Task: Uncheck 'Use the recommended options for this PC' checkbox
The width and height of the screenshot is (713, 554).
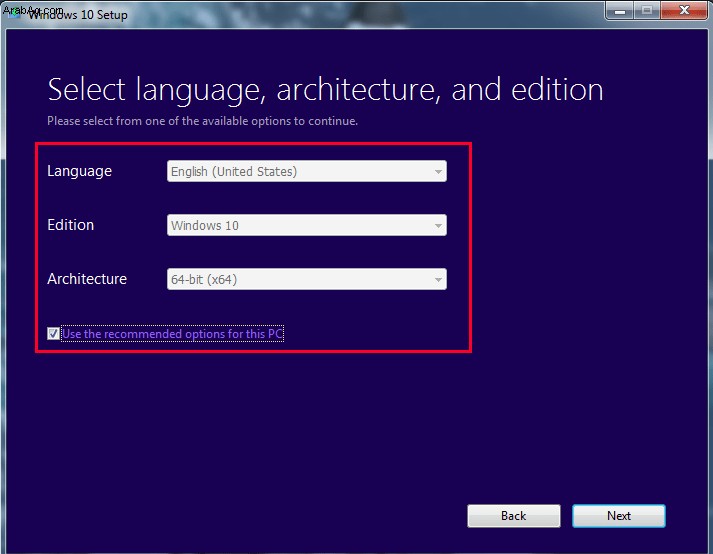Action: (53, 333)
